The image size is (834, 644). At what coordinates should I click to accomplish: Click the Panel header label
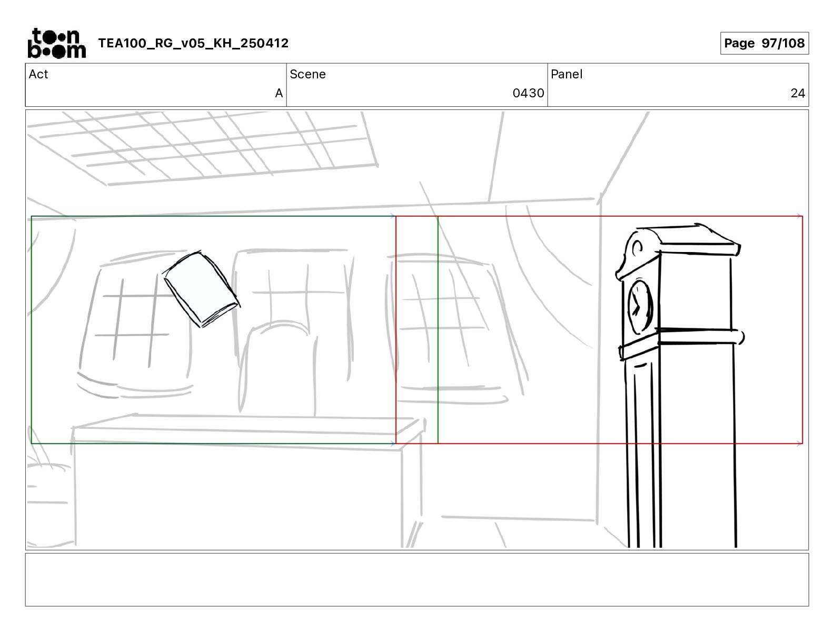tap(567, 74)
